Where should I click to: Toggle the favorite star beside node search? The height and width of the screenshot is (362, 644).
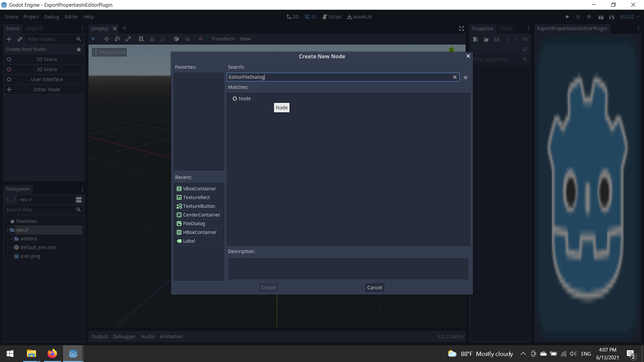pyautogui.click(x=465, y=77)
